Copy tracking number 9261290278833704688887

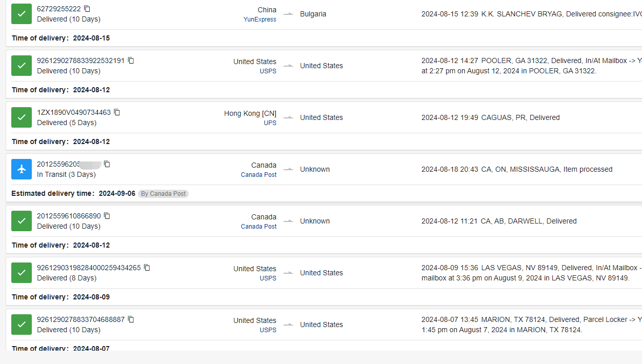(131, 319)
